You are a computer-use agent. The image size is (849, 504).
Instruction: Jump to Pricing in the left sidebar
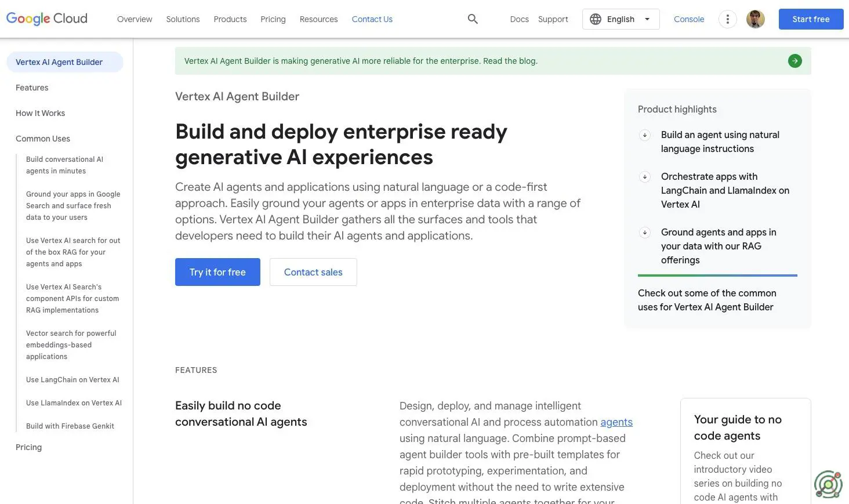28,447
